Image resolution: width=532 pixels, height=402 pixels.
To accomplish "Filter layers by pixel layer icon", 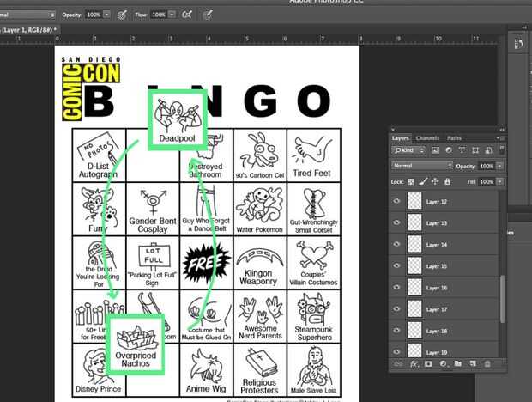I will (x=435, y=150).
